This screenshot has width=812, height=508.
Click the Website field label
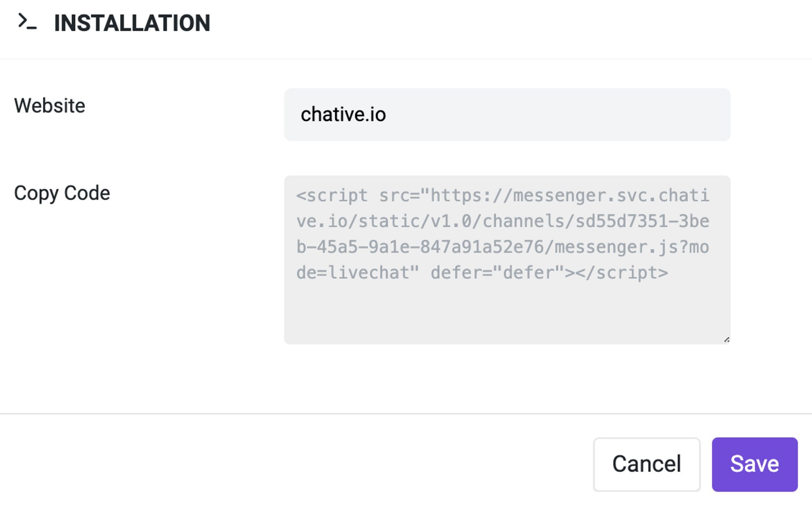point(50,106)
